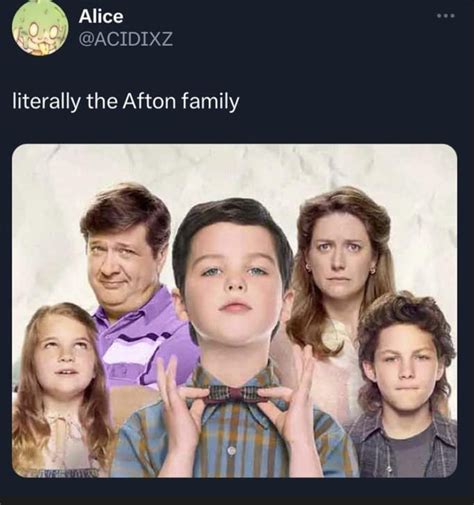This screenshot has height=505, width=474.
Task: Open the @ACIDIXZ handle link
Action: pos(126,40)
